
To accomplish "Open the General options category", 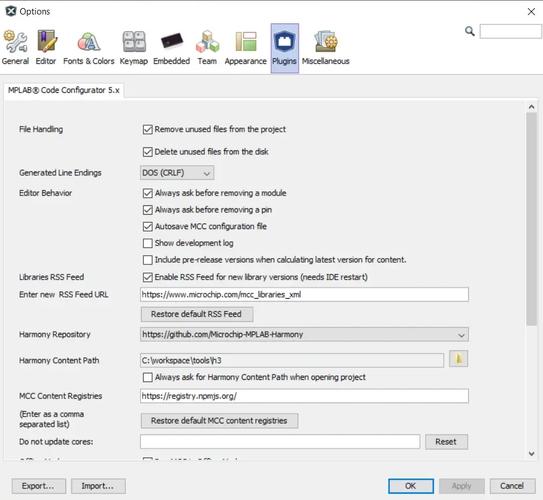I will point(15,48).
